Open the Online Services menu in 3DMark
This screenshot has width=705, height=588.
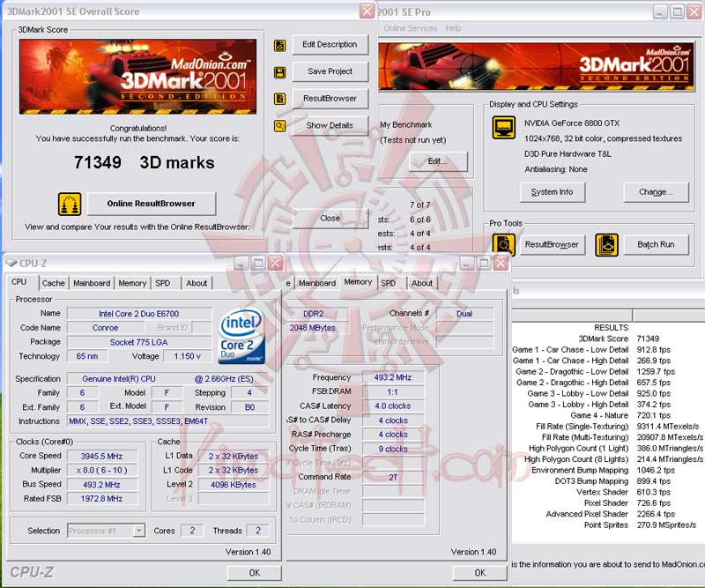point(410,28)
